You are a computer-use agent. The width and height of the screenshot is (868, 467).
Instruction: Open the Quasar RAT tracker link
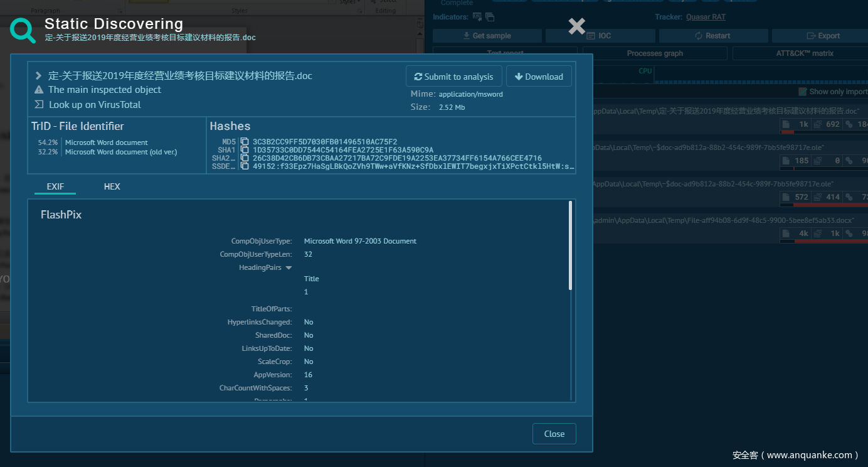(x=706, y=17)
